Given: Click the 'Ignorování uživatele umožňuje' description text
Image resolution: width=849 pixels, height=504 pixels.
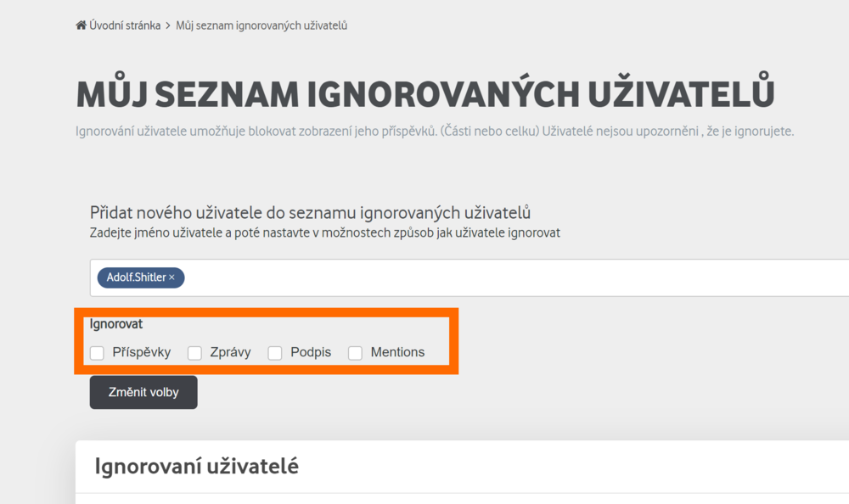Looking at the screenshot, I should point(435,131).
